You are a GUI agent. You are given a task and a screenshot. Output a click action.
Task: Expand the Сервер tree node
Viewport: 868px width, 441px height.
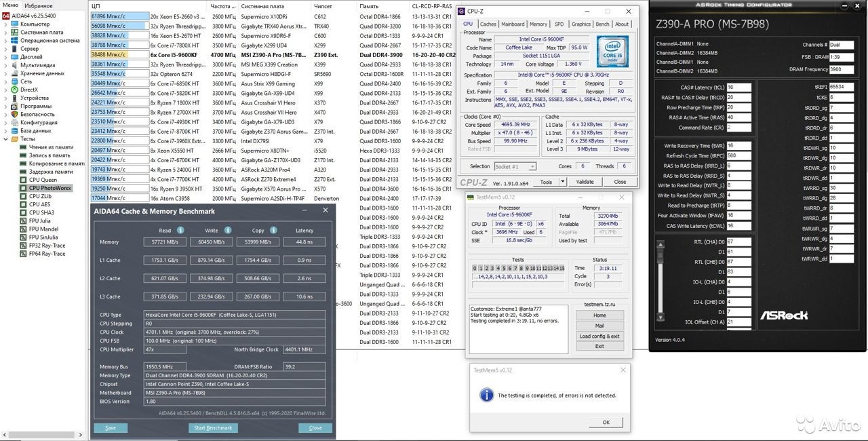(5, 49)
